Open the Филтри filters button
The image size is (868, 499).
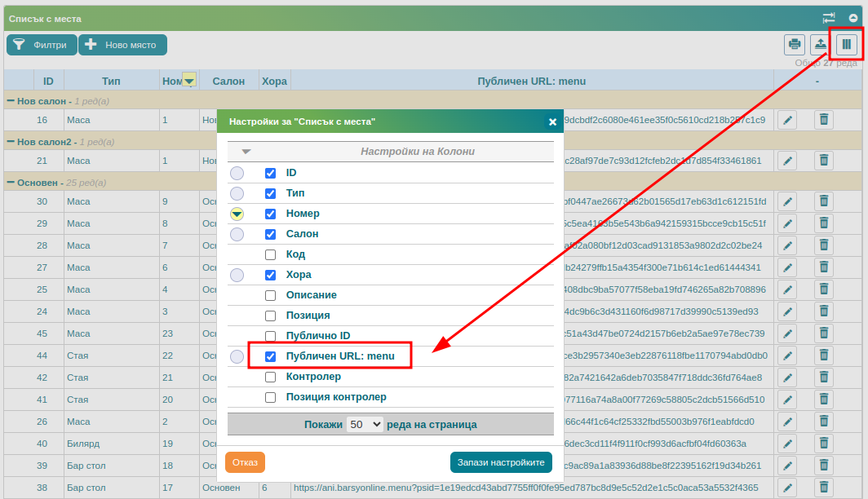click(42, 45)
